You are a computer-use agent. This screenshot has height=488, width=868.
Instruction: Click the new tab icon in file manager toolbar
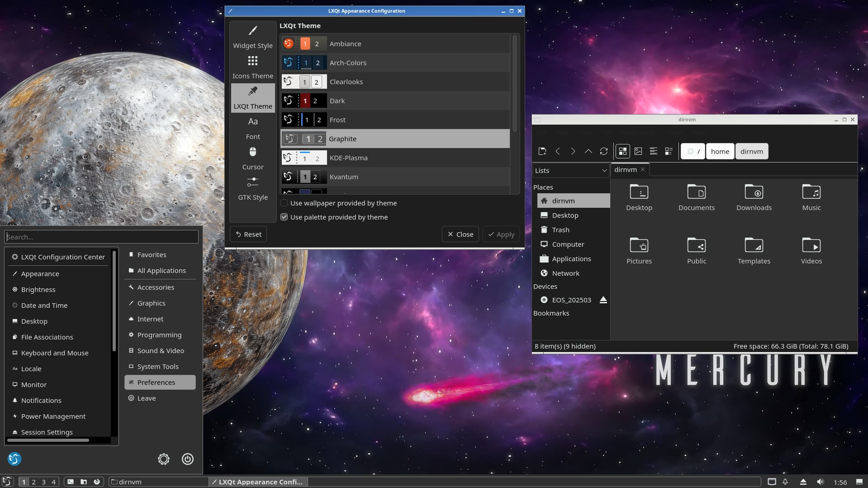click(542, 151)
